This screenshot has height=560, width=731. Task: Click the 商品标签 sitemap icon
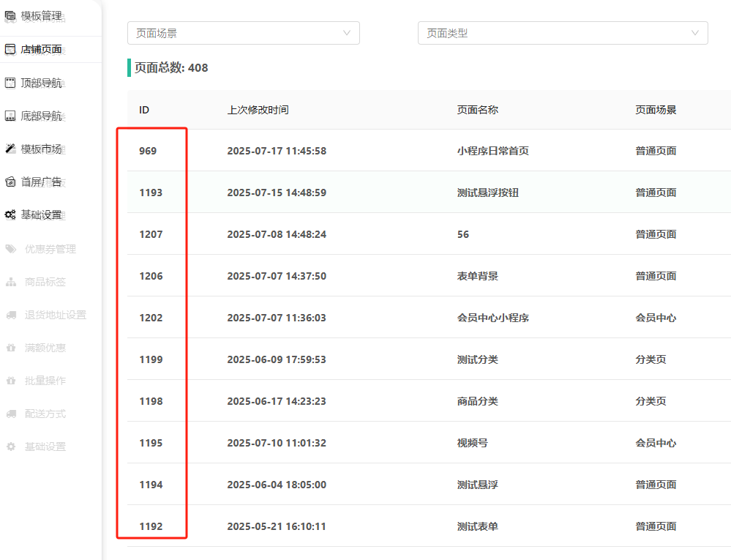pyautogui.click(x=11, y=282)
